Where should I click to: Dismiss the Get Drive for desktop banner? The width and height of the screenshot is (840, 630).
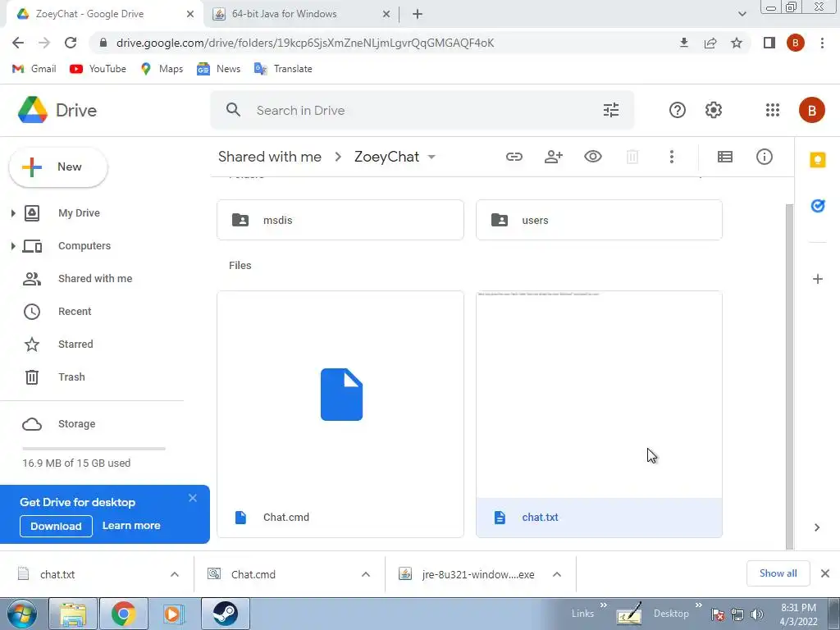[x=192, y=498]
